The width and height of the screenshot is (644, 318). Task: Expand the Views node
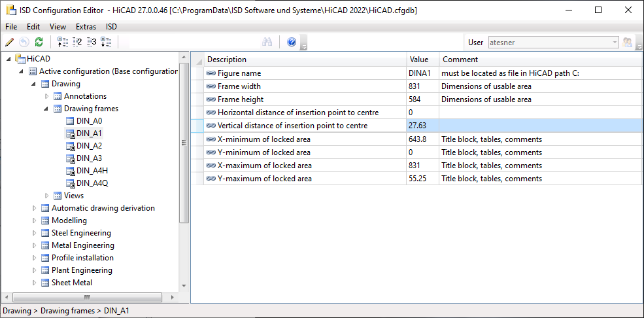pos(46,196)
